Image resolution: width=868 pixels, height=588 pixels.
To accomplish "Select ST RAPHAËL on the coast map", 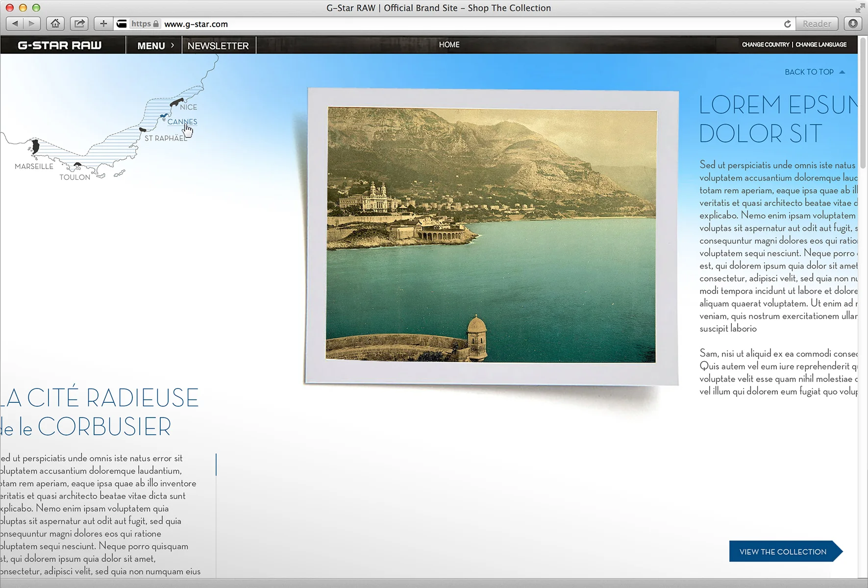I will coord(166,138).
